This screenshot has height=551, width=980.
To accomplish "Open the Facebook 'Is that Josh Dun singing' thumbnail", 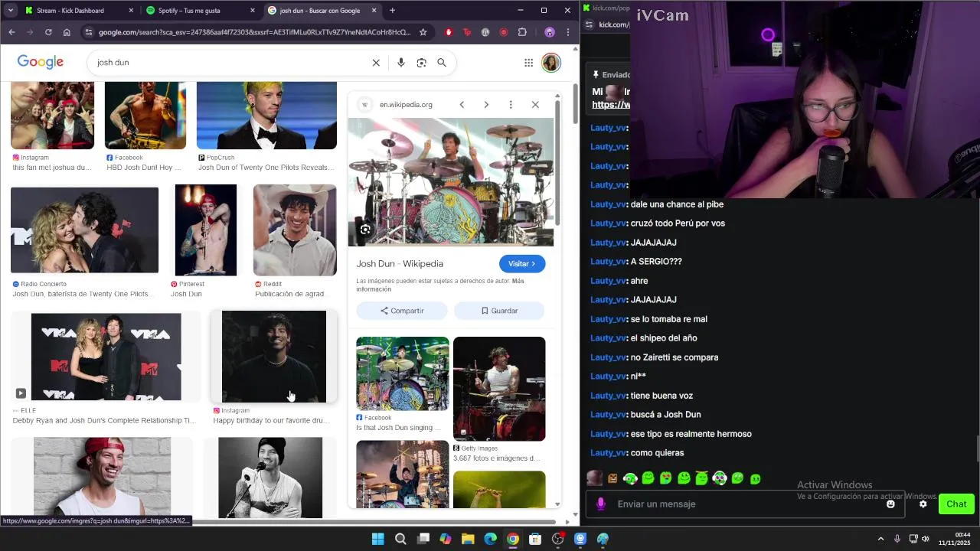I will pyautogui.click(x=403, y=373).
